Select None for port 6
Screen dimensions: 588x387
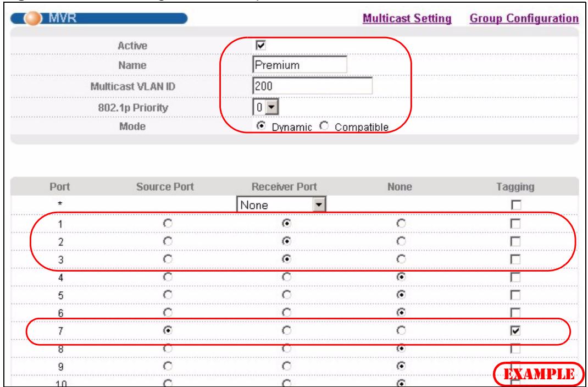click(402, 312)
